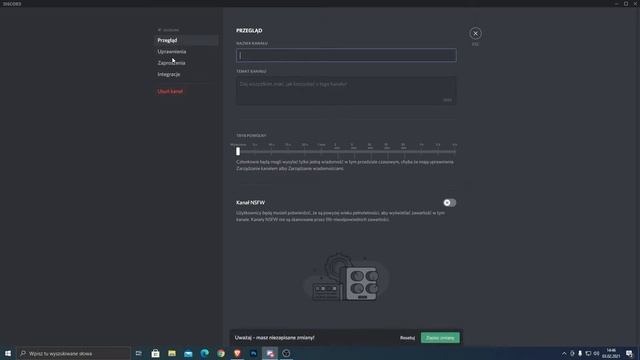Open Task View from the taskbar
The image size is (640, 360).
tap(139, 353)
